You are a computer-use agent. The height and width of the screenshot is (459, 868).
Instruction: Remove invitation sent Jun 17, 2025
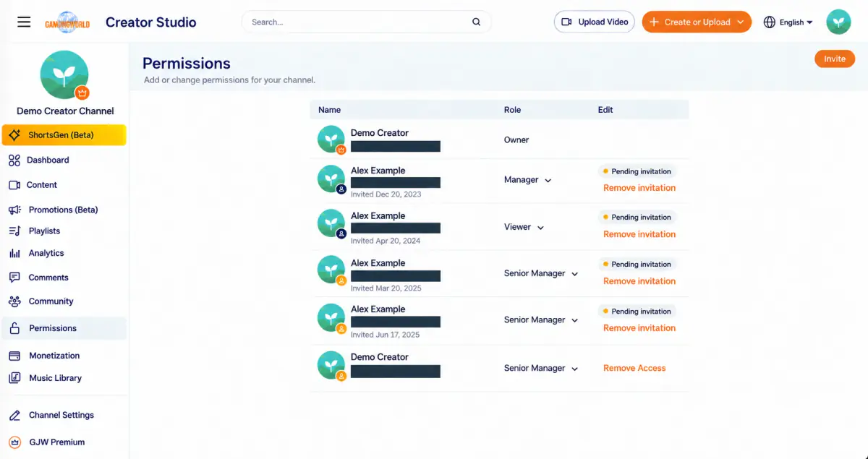[639, 328]
